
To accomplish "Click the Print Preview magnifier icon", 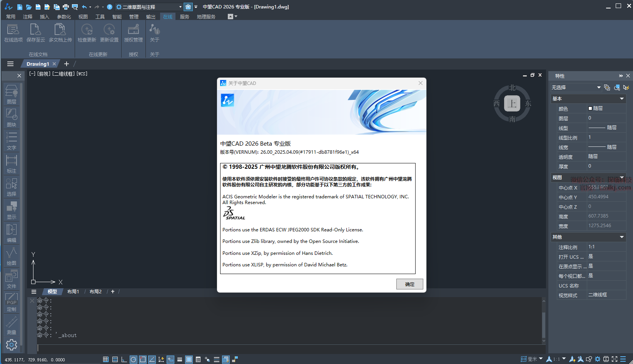I will click(75, 7).
